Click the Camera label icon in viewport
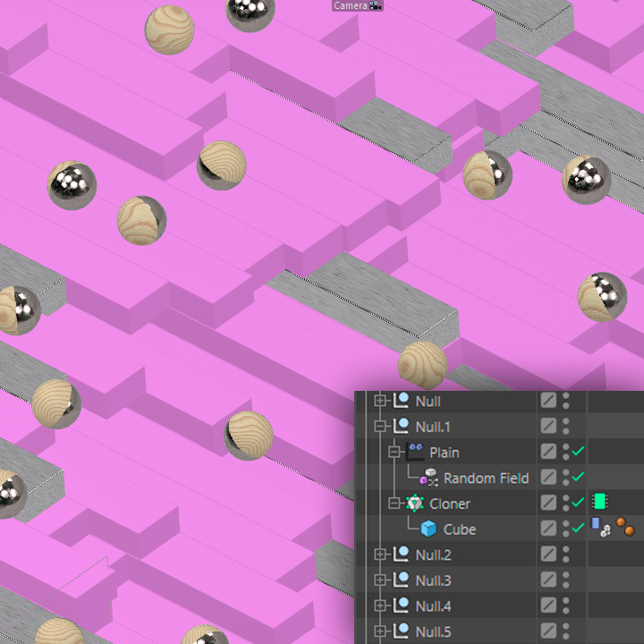Viewport: 644px width, 644px height. point(375,5)
